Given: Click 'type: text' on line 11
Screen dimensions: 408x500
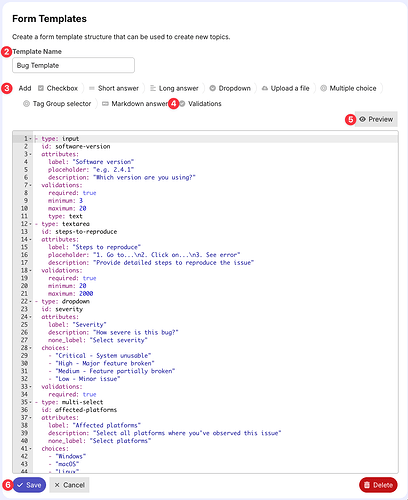Looking at the screenshot, I should (x=65, y=216).
